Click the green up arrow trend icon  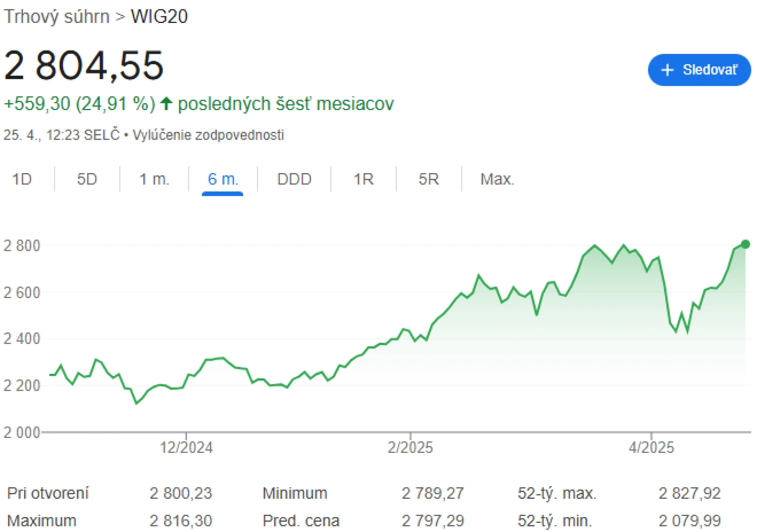click(x=166, y=103)
